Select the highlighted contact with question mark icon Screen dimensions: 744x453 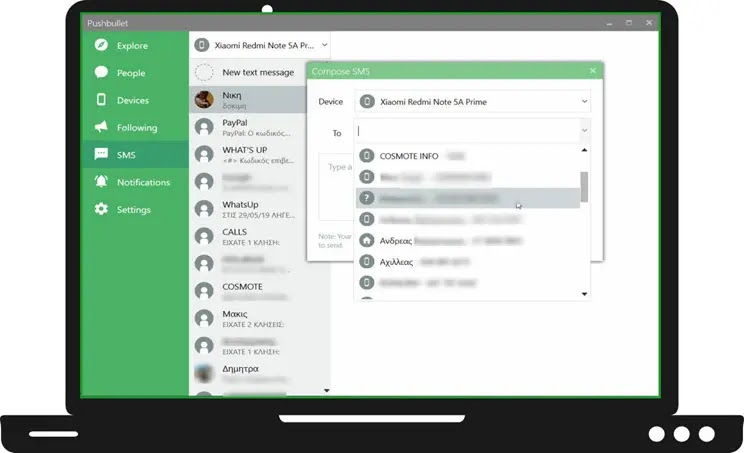(x=468, y=198)
